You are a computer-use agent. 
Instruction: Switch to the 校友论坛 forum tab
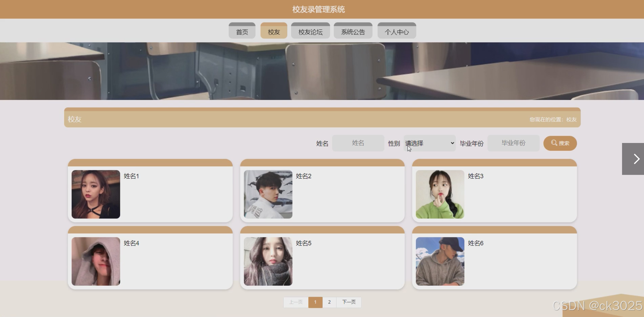[310, 32]
